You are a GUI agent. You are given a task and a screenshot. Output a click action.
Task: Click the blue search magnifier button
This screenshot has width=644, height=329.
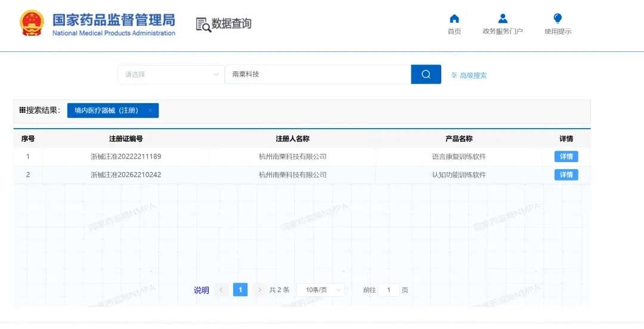(426, 75)
